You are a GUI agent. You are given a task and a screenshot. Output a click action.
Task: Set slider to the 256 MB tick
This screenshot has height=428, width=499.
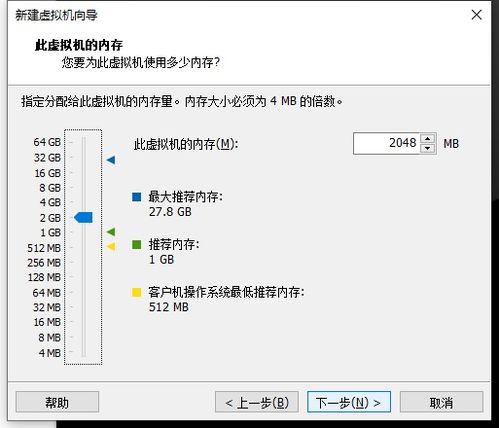coord(83,263)
